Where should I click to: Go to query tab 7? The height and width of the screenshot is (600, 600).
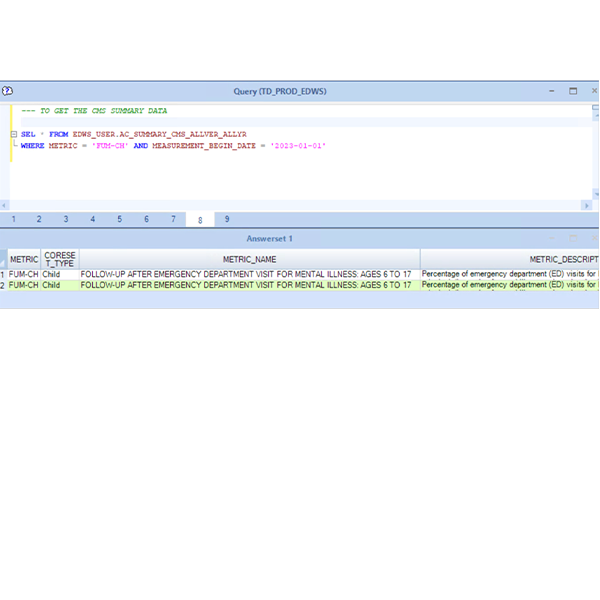point(173,219)
